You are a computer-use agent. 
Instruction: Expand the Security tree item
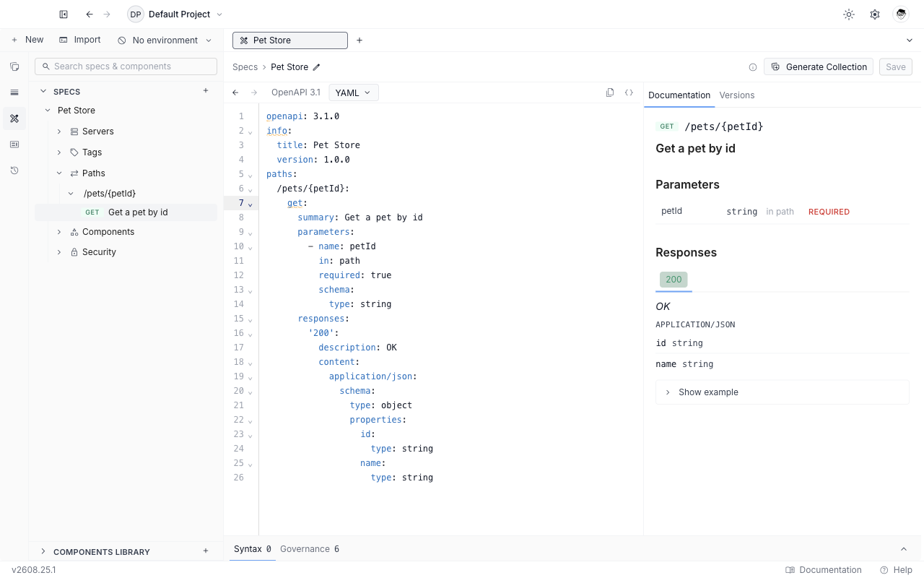59,252
